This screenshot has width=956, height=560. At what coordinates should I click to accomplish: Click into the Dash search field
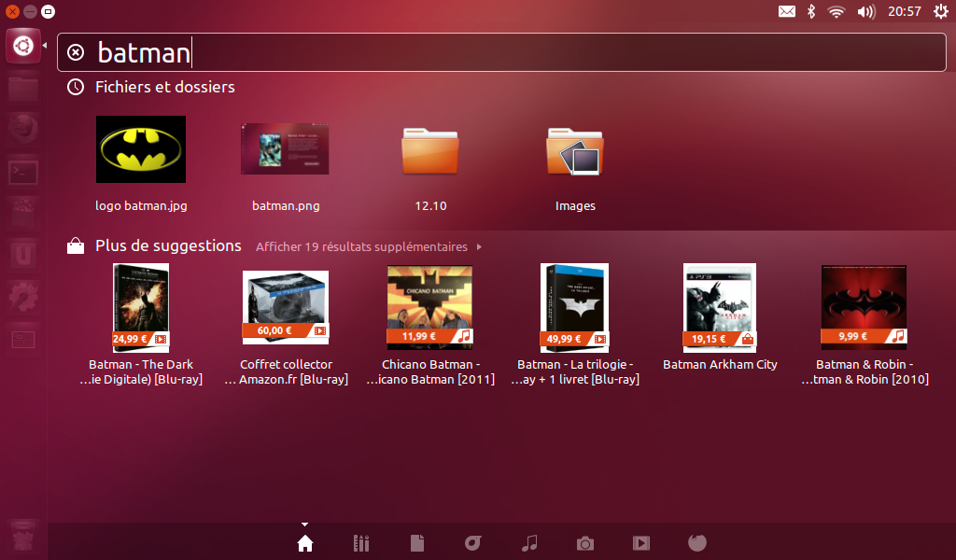(x=501, y=52)
